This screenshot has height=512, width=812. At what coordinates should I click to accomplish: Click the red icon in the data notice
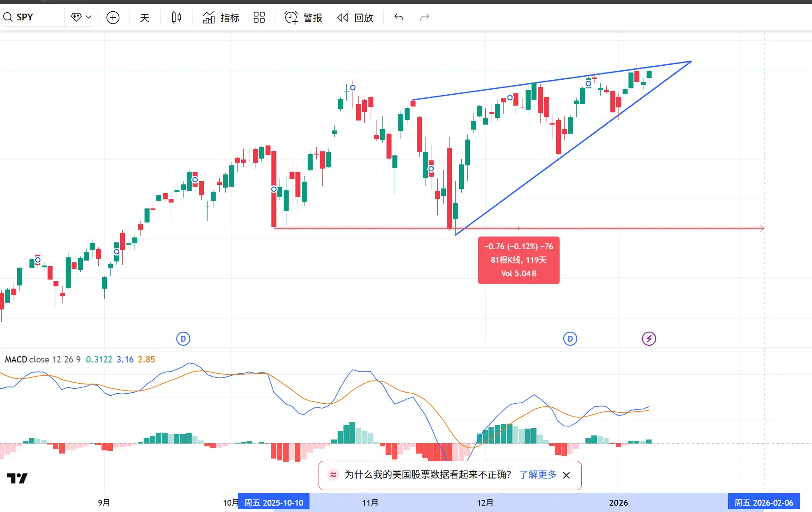[333, 474]
